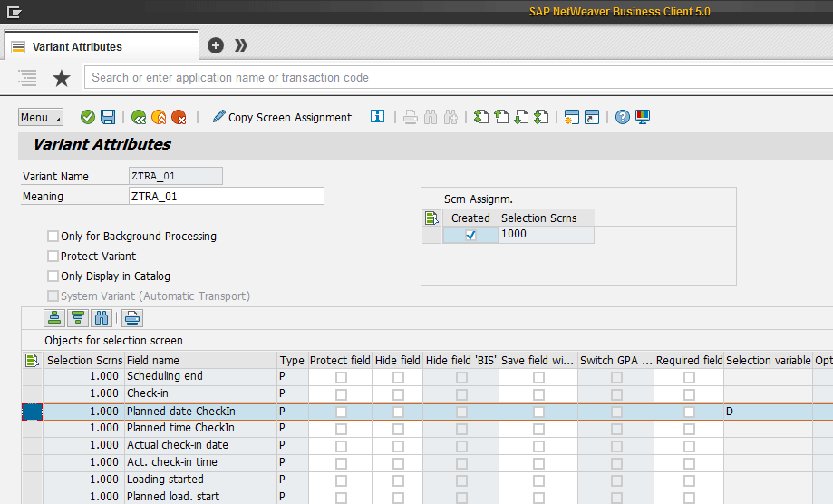The height and width of the screenshot is (504, 833).
Task: Click the Find binoculars icon in the main toolbar
Action: click(x=431, y=117)
